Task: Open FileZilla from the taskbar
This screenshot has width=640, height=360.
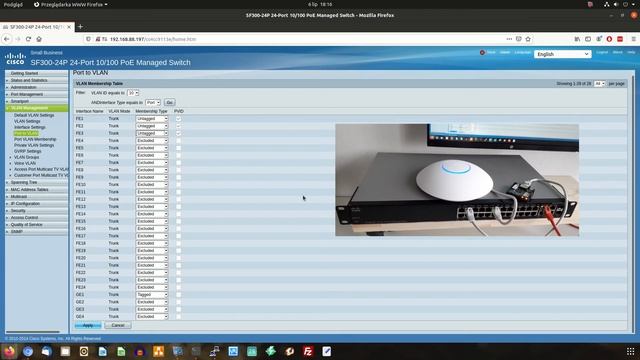Action: click(x=308, y=351)
